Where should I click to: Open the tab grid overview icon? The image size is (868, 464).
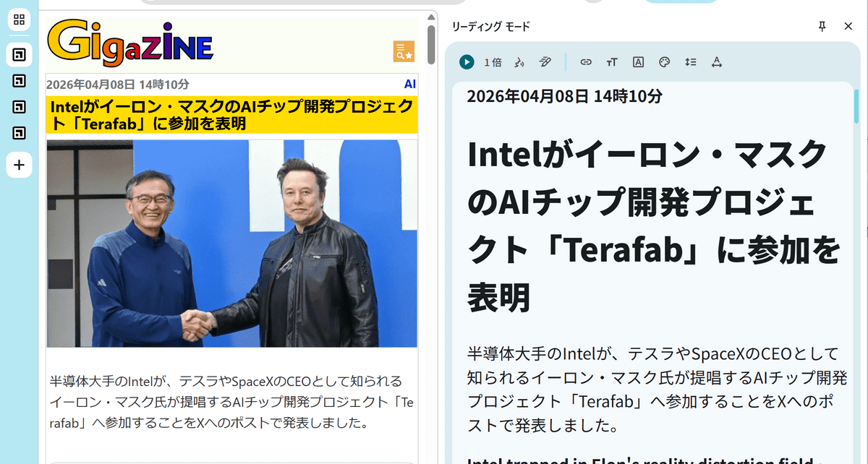19,20
